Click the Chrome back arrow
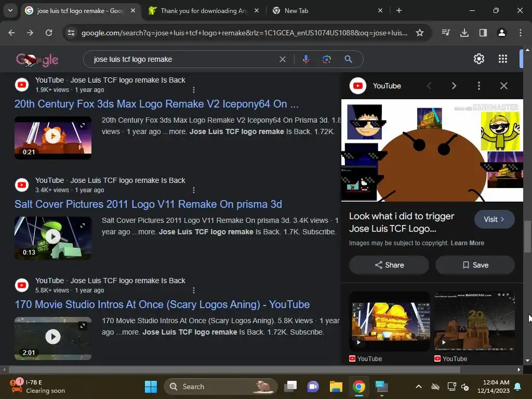This screenshot has height=399, width=532. [11, 33]
